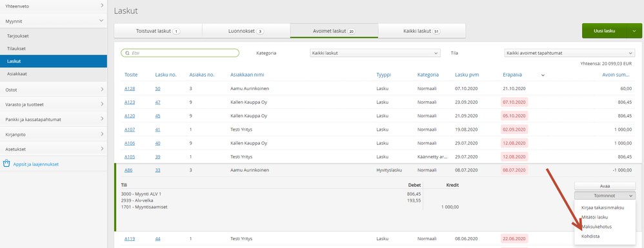Click the search magnifier icon in Etsi field
The width and height of the screenshot is (644, 248).
click(x=127, y=53)
